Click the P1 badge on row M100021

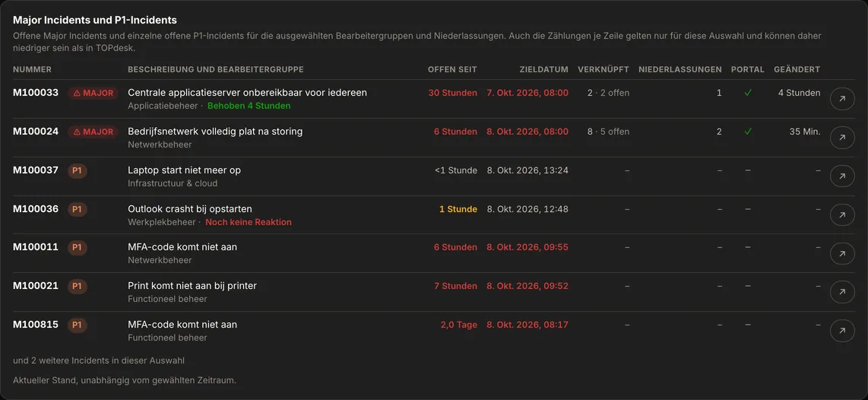77,287
